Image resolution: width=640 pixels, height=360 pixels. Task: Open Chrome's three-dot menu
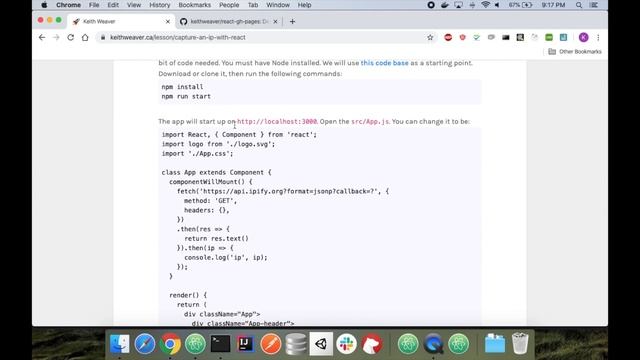(598, 37)
